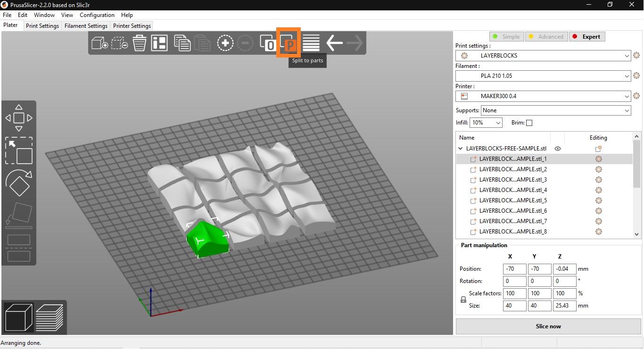This screenshot has width=644, height=350.
Task: Switch to the Printer Settings tab
Action: point(132,26)
